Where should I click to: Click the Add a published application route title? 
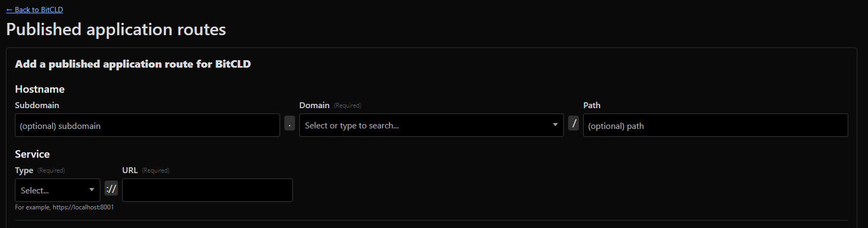(x=133, y=64)
